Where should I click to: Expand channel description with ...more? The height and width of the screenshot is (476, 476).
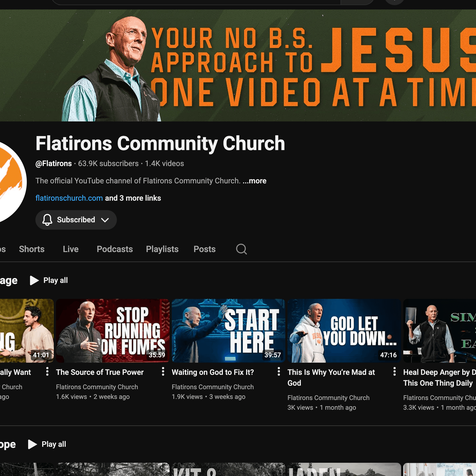pos(254,181)
